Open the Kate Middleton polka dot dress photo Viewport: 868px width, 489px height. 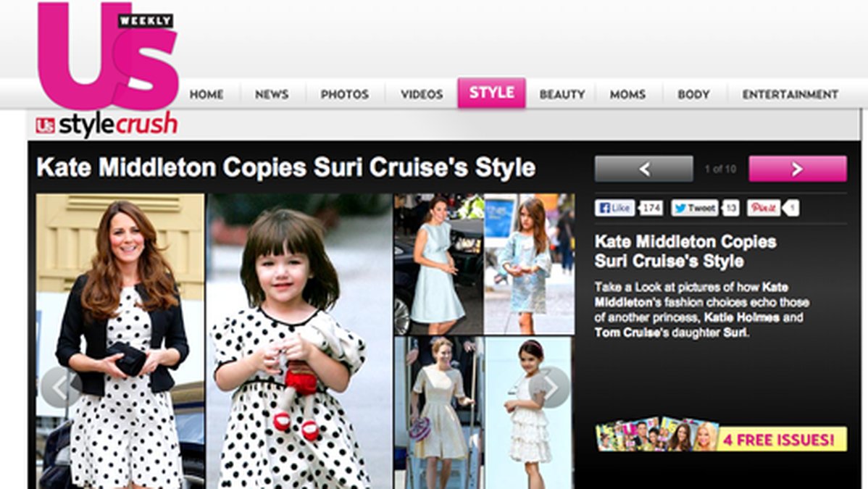(120, 340)
